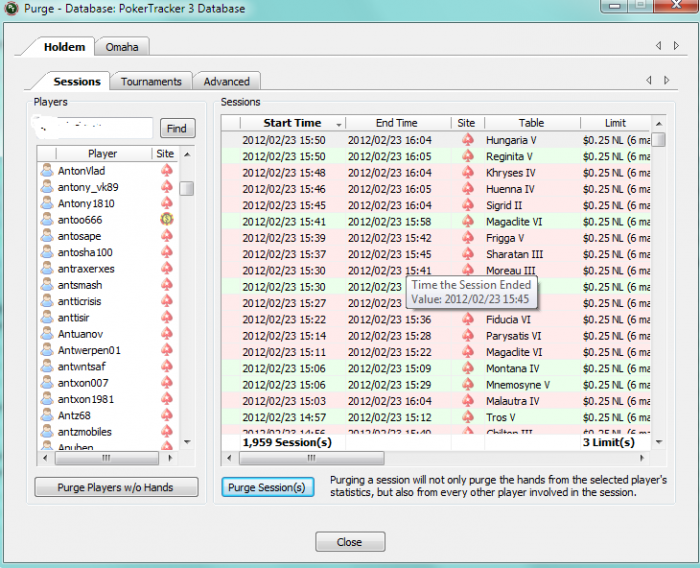The width and height of the screenshot is (700, 568).
Task: Click the sessions list scroll-up arrow
Action: coord(659,123)
